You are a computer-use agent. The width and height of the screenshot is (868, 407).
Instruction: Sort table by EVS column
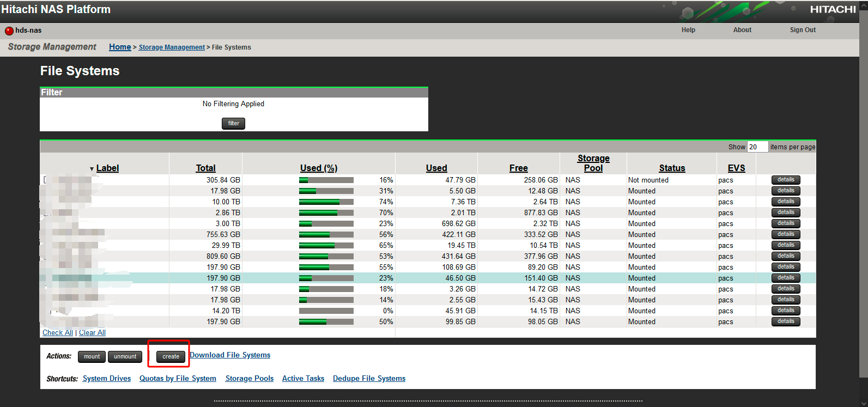[x=736, y=168]
